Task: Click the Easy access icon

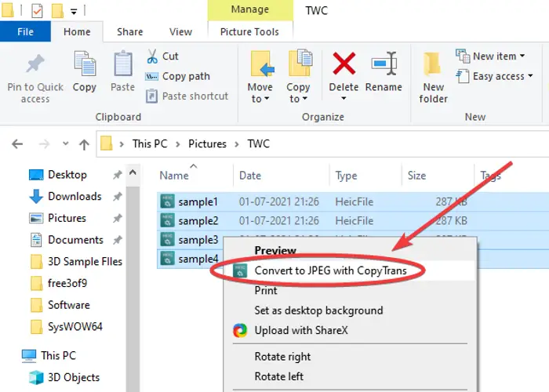Action: coord(463,76)
